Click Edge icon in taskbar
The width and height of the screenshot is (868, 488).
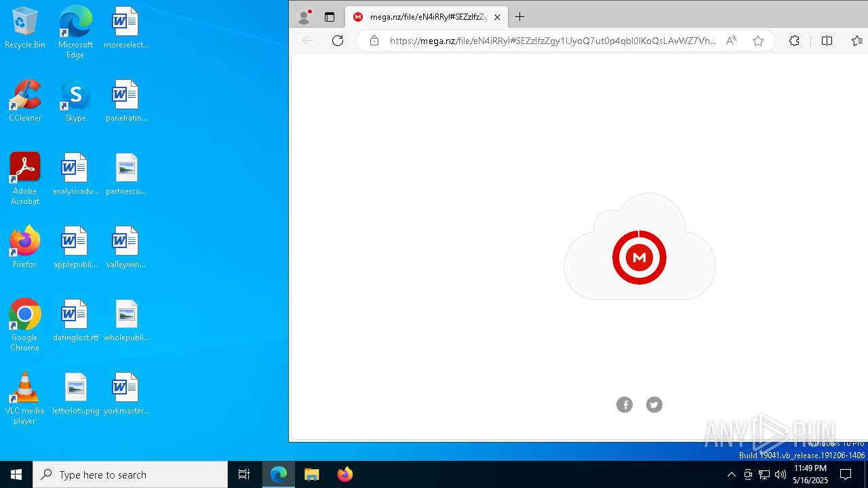pyautogui.click(x=279, y=474)
